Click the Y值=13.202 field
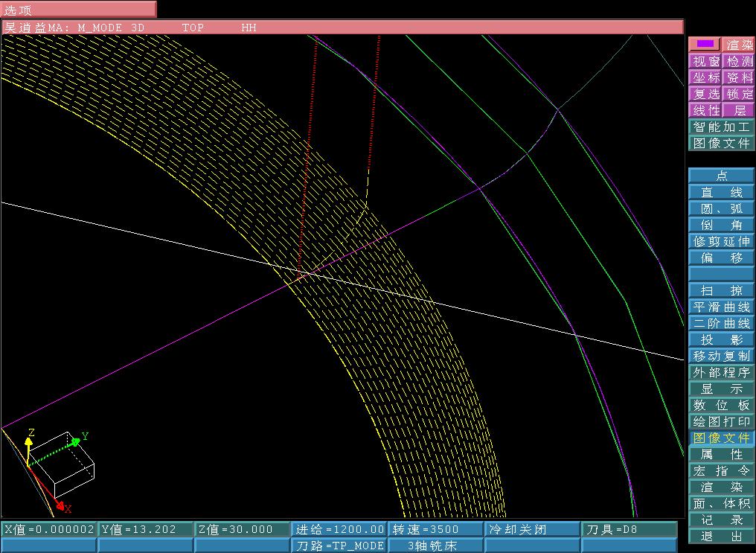756x553 pixels. (146, 529)
